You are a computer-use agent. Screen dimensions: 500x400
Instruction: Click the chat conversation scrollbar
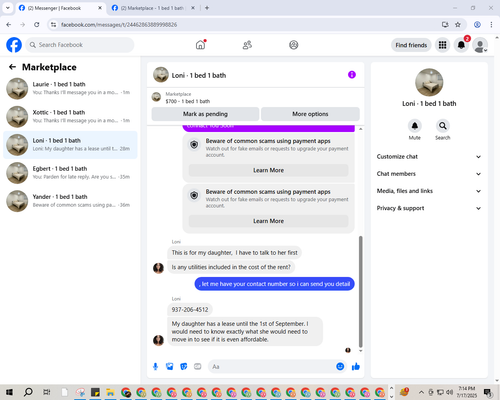[360, 292]
